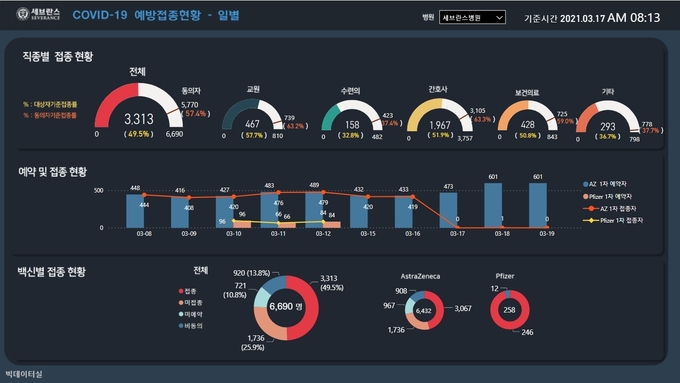The width and height of the screenshot is (680, 383).
Task: Select the tall blue bar for 03-19
Action: pyautogui.click(x=538, y=205)
